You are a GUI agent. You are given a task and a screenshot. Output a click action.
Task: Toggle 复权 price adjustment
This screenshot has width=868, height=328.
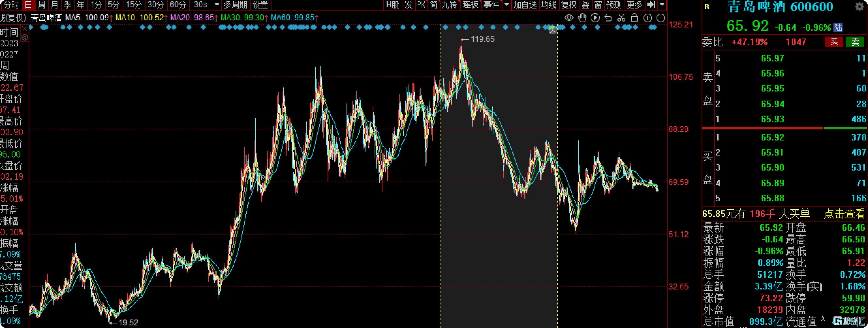click(569, 5)
